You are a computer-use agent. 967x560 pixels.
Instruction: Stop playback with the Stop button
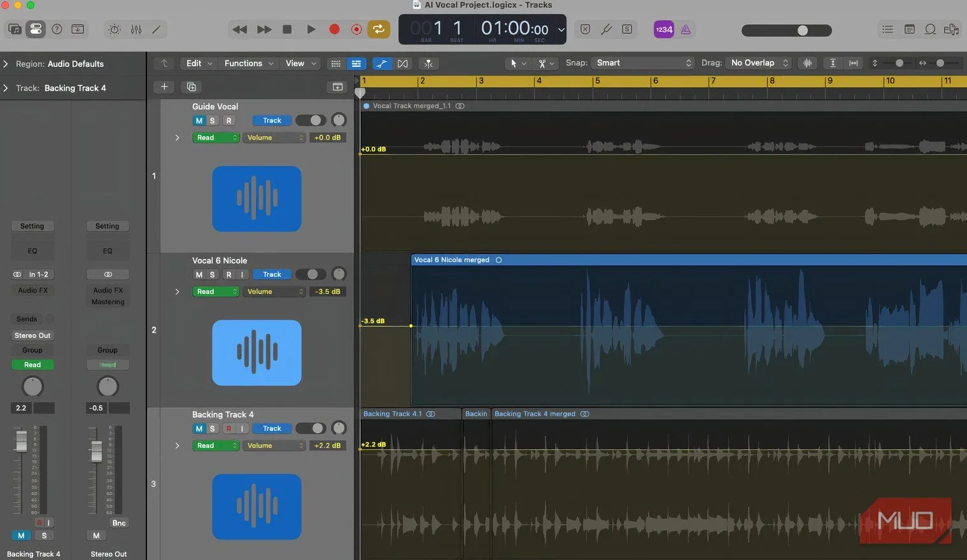(x=287, y=29)
